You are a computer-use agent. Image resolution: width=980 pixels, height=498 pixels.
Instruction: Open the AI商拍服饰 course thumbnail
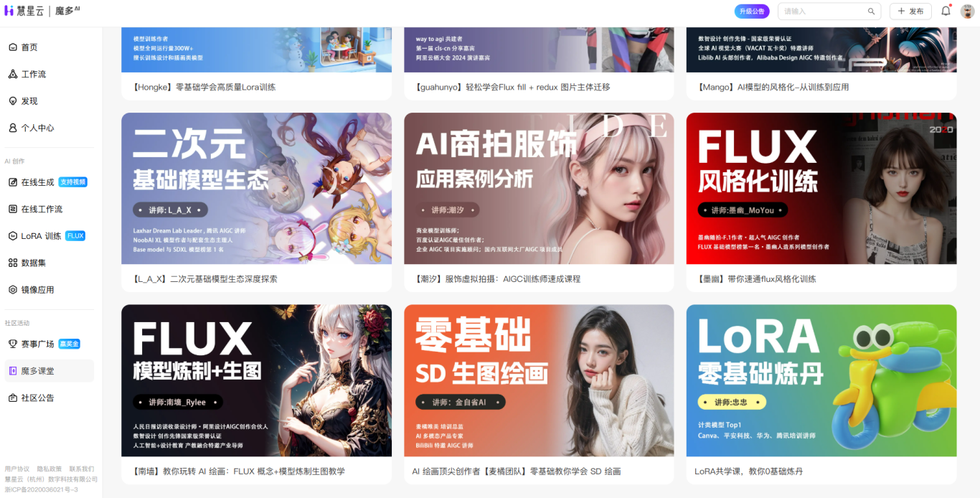539,188
